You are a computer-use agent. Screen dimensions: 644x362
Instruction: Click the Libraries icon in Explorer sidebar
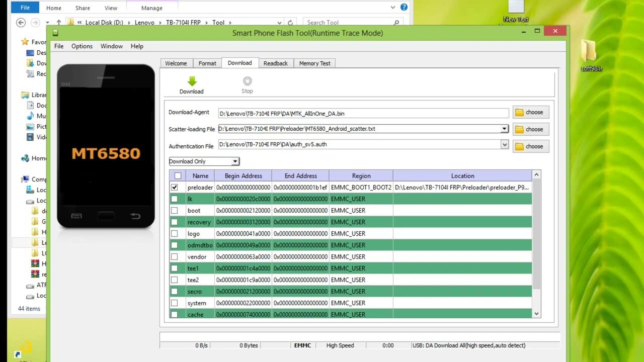(25, 95)
